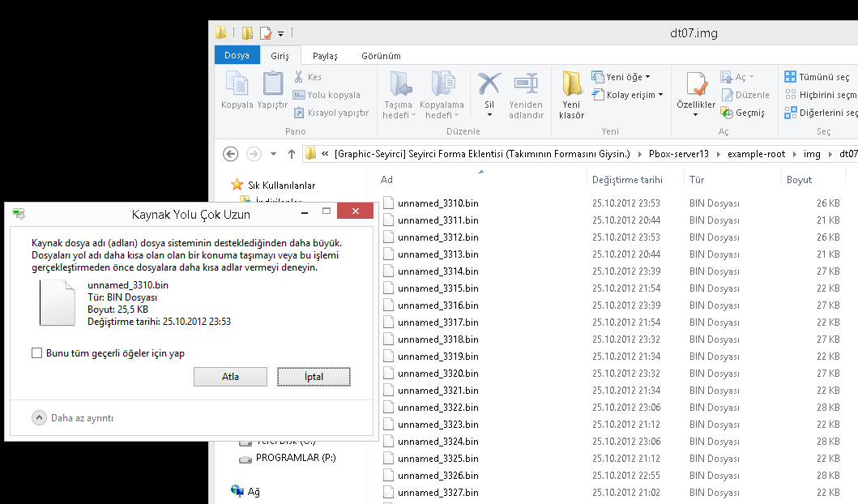Viewport: 858px width, 504px height.
Task: Open the Kolay erişim dropdown
Action: click(630, 95)
